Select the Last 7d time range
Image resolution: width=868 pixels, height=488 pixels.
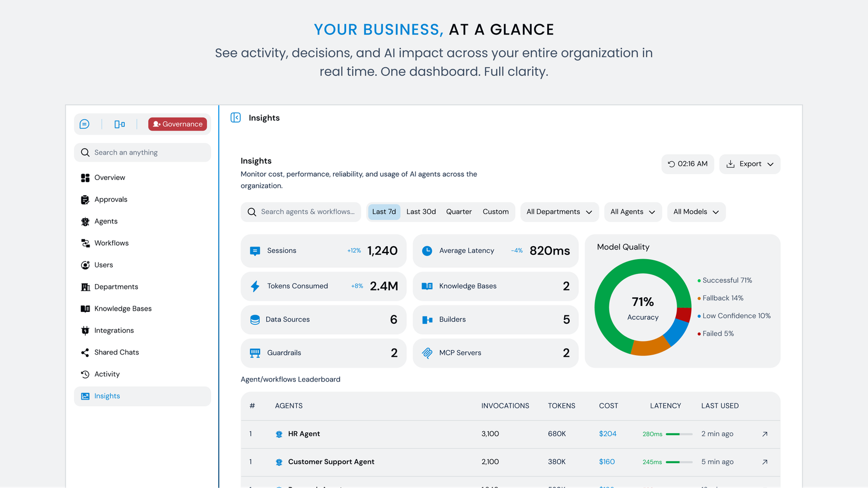click(384, 212)
